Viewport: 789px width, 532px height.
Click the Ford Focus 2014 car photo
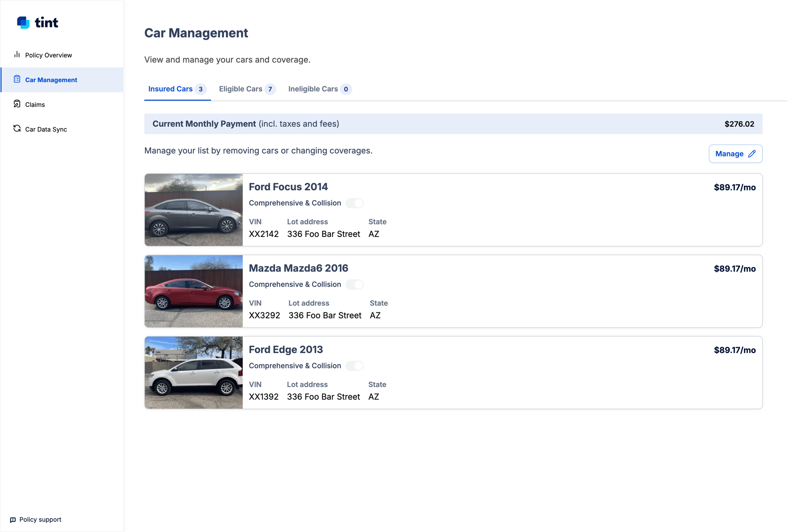coord(193,210)
